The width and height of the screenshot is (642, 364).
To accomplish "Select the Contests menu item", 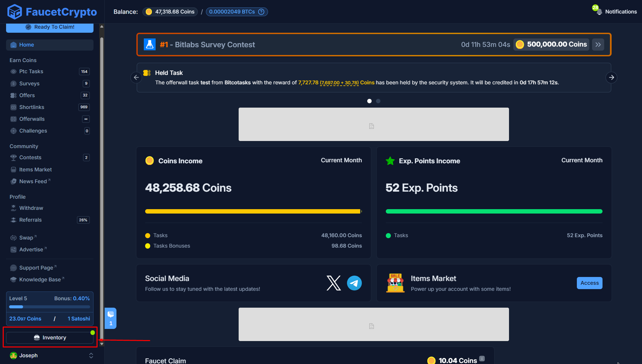I will pyautogui.click(x=30, y=158).
